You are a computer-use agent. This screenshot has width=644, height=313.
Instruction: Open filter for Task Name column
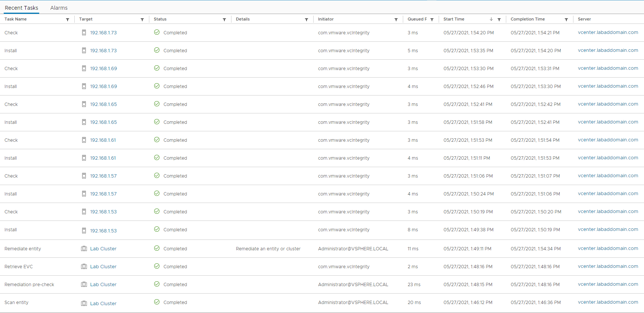coord(68,19)
